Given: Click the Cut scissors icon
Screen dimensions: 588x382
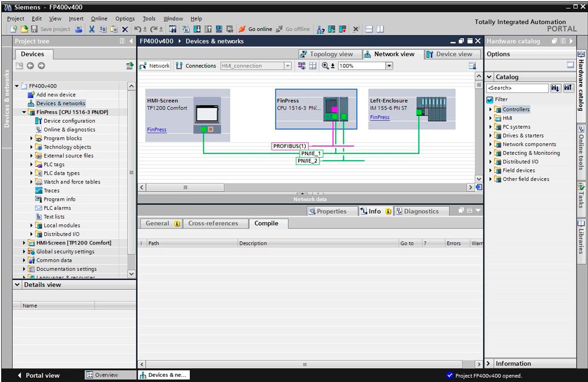Looking at the screenshot, I should pos(92,29).
